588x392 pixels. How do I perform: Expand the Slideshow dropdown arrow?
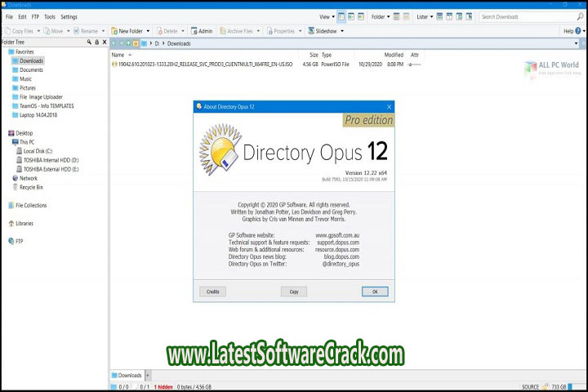coord(341,31)
